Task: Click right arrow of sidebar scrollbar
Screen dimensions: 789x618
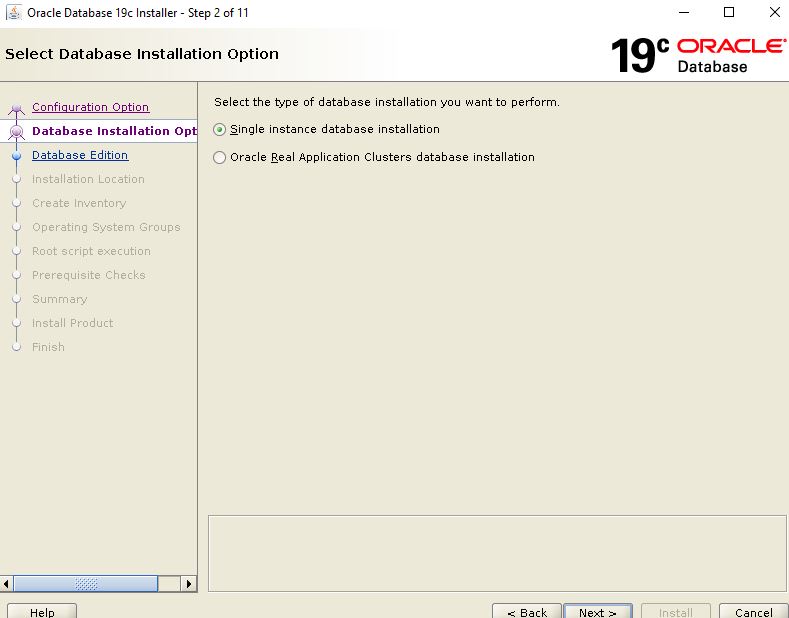Action: coord(189,584)
